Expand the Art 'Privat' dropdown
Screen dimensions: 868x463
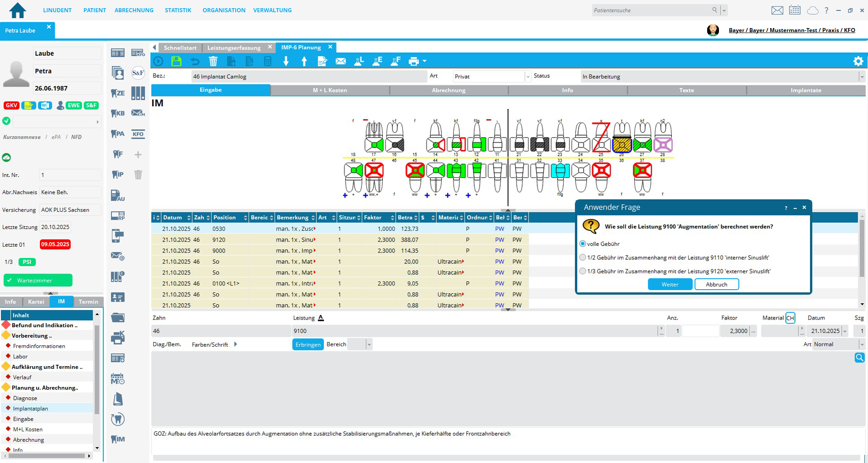point(528,77)
